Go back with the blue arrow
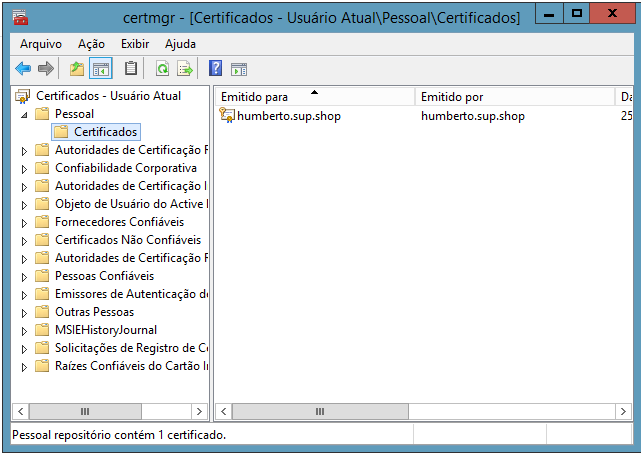The image size is (641, 454). pyautogui.click(x=23, y=69)
